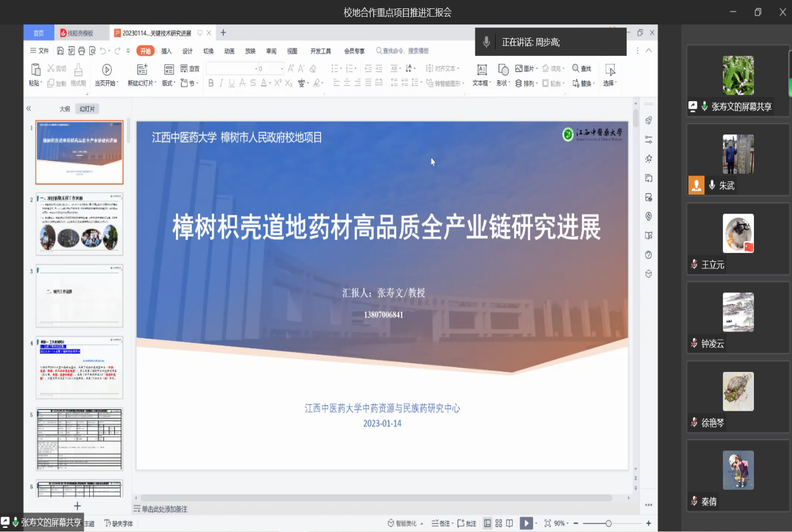Toggle 王立元's muted microphone icon
The width and height of the screenshot is (792, 532).
(694, 264)
